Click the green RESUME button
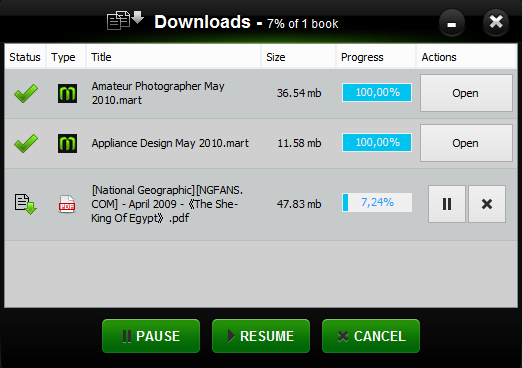522x368 pixels. [x=261, y=336]
